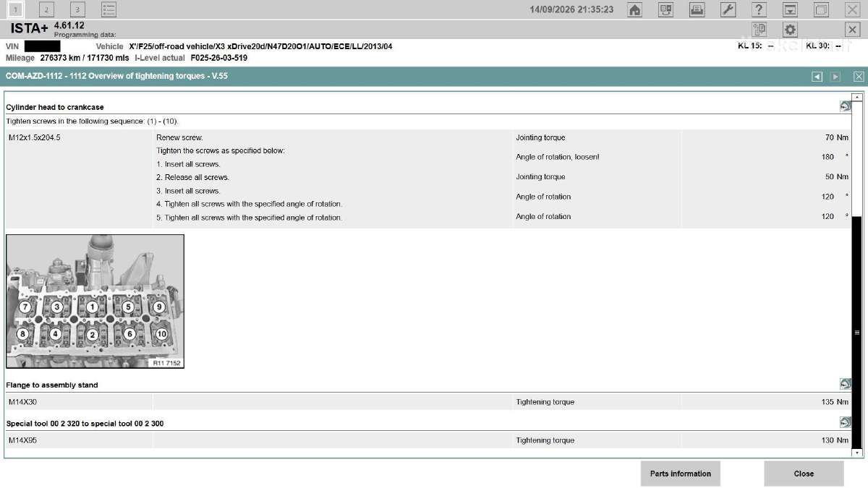Image resolution: width=868 pixels, height=488 pixels.
Task: Switch to session tab 3
Action: [77, 9]
